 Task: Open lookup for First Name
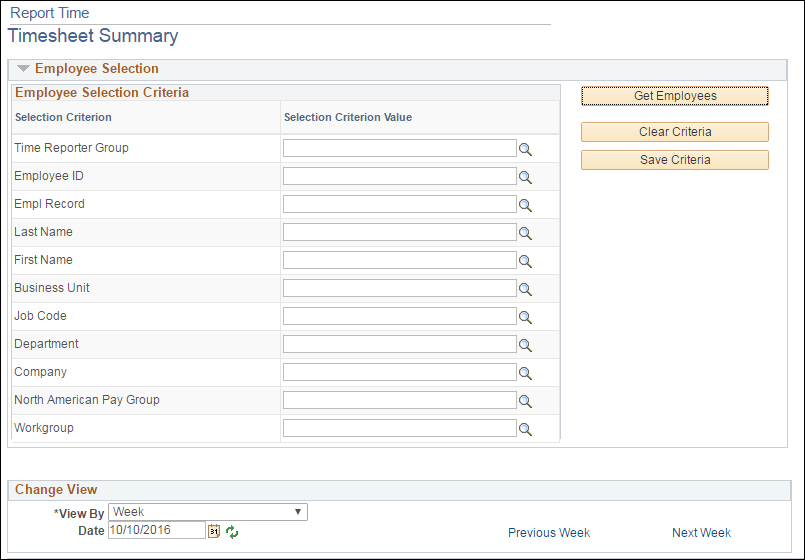click(525, 261)
